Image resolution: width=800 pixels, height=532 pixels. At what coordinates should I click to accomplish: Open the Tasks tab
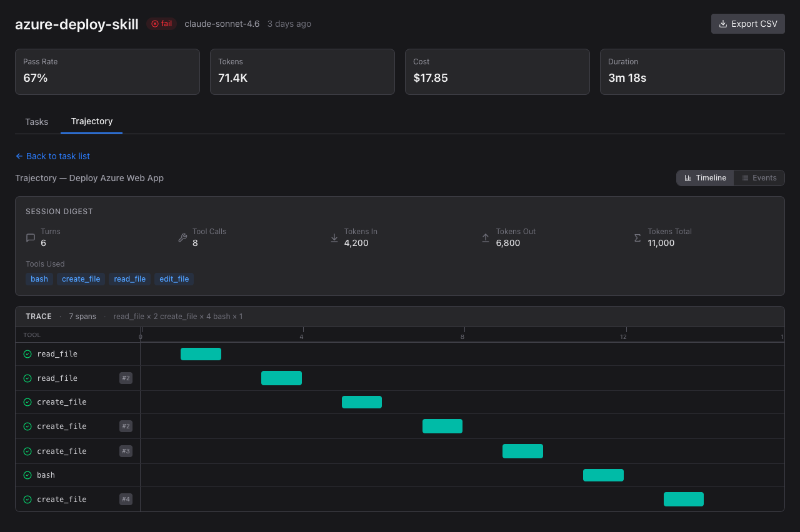pos(37,122)
